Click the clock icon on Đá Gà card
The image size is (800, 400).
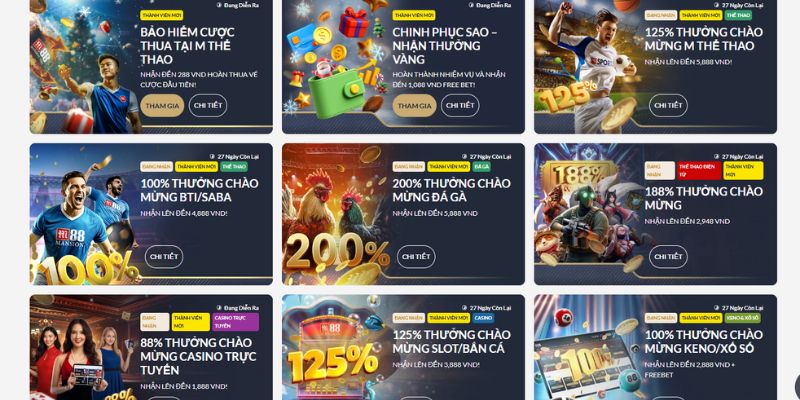[x=464, y=157]
